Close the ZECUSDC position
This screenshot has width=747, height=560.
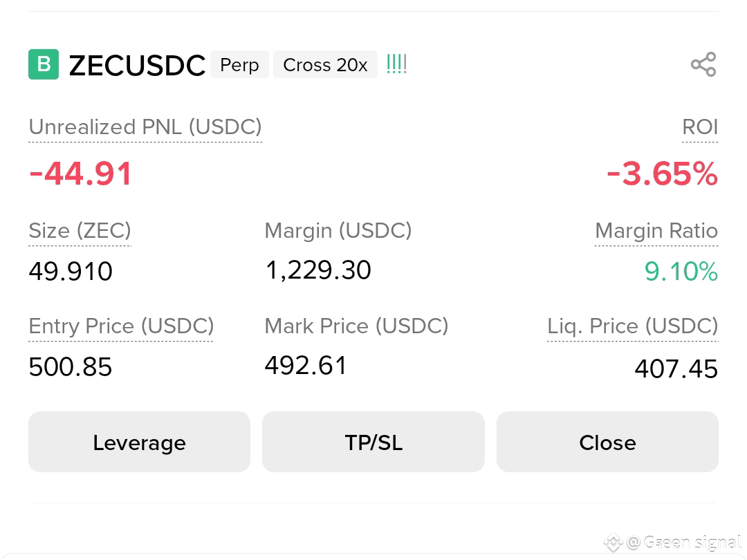[607, 442]
